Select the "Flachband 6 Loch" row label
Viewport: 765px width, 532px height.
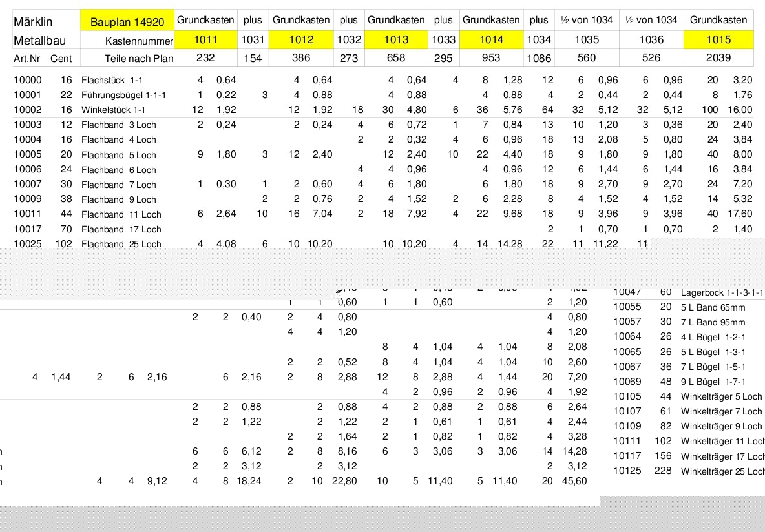tap(118, 170)
